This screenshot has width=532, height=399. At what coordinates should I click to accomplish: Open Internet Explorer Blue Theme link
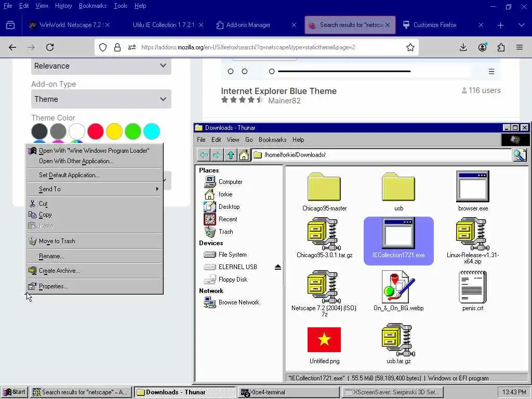(x=278, y=91)
